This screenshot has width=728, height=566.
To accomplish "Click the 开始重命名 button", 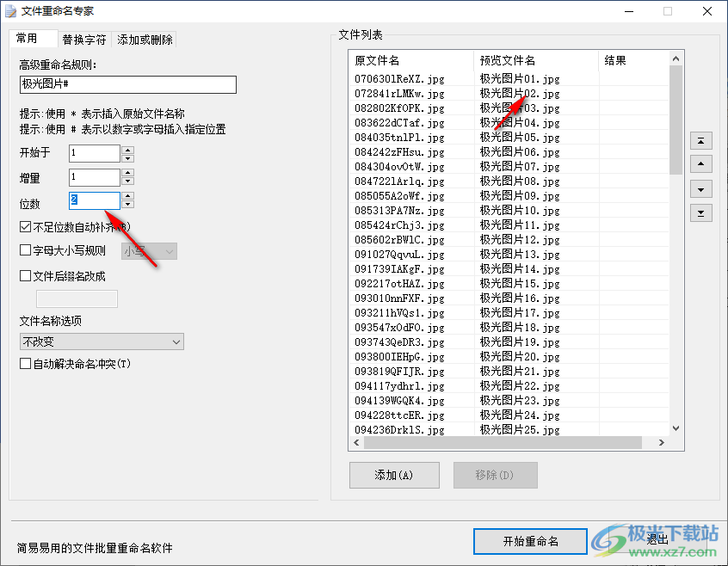I will [x=530, y=541].
